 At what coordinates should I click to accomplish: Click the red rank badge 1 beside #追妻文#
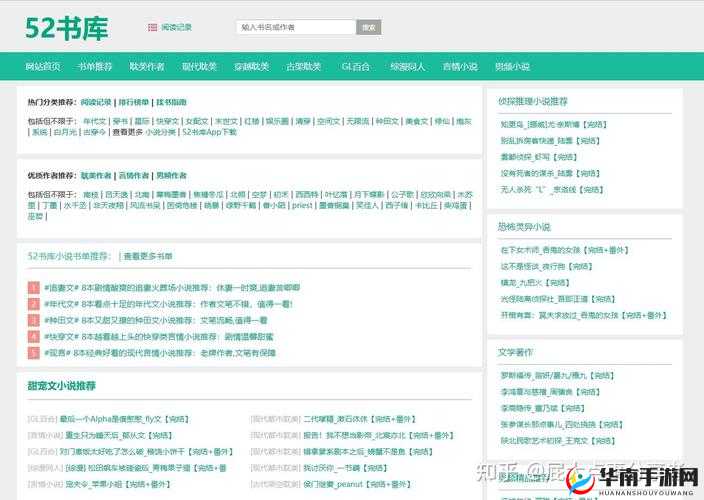tap(34, 288)
